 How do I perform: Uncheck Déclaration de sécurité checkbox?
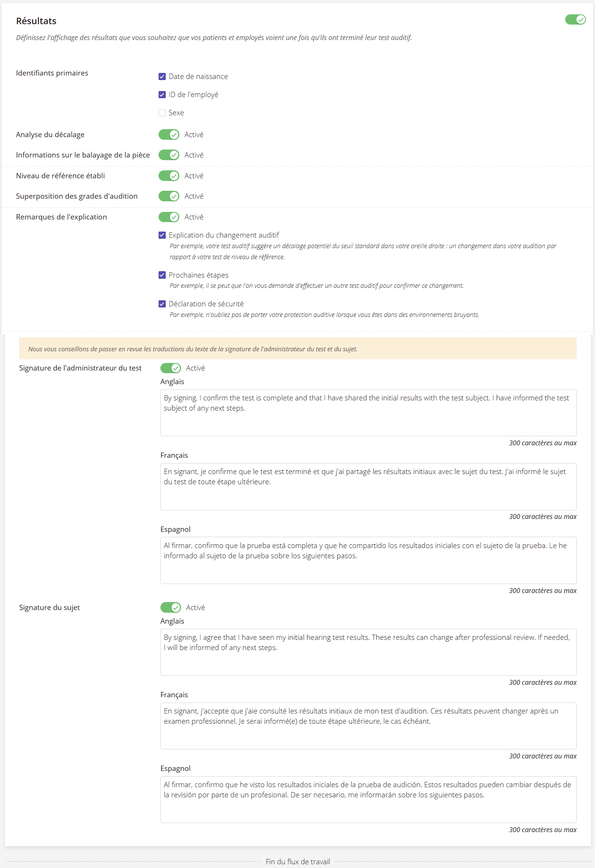pos(162,304)
